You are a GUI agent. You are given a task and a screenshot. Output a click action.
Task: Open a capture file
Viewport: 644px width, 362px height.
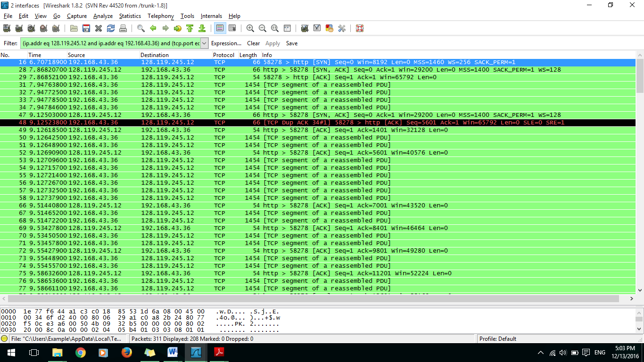(74, 28)
